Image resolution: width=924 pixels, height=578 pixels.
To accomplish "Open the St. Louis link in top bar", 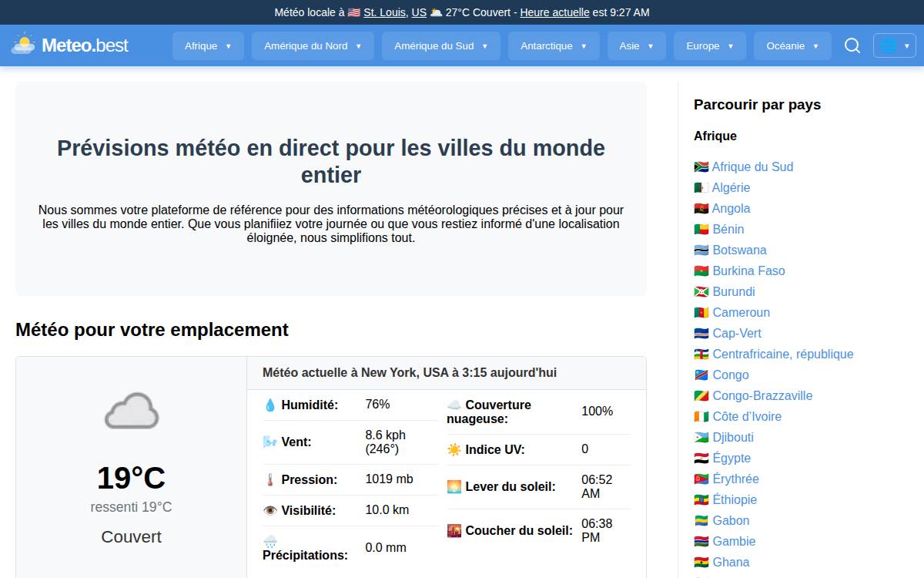I will (384, 12).
